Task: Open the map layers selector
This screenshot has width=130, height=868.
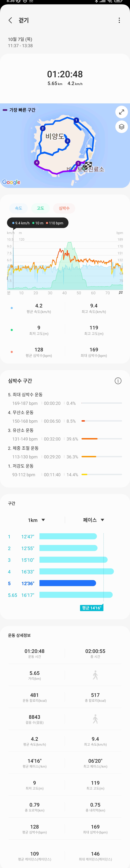Action: 121,127
